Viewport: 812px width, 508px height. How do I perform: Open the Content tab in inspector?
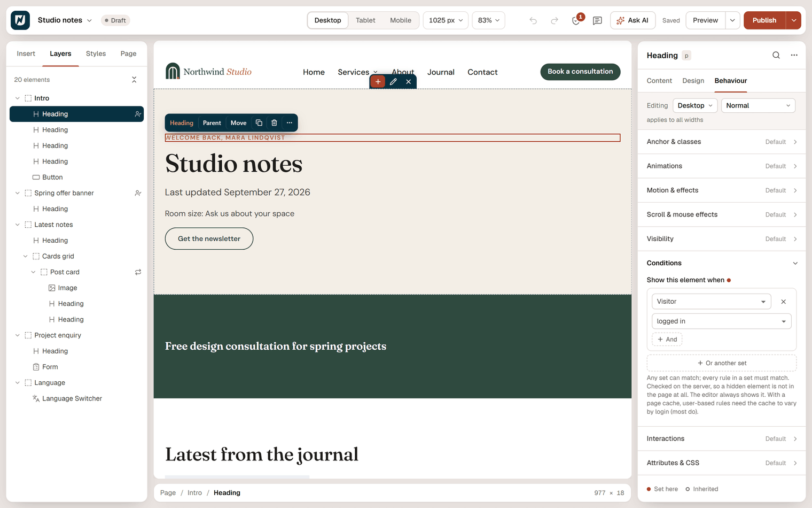coord(659,81)
